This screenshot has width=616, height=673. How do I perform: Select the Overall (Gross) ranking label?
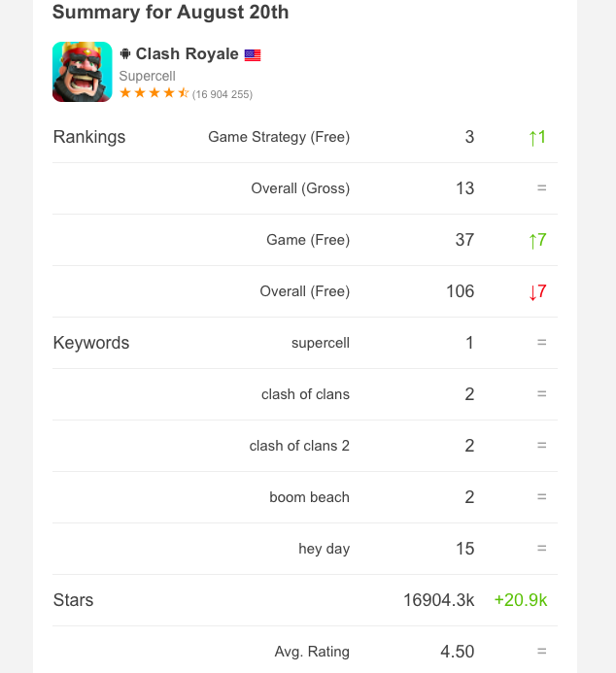300,188
